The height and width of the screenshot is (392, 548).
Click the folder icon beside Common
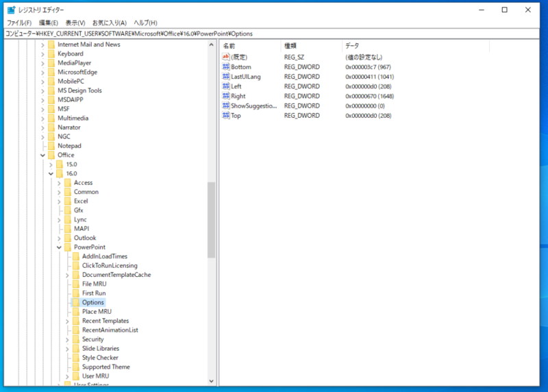click(x=67, y=192)
